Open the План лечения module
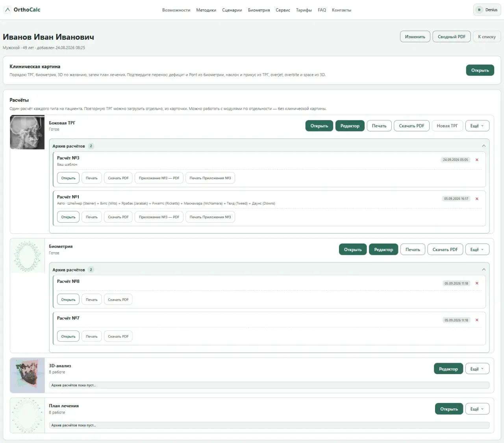Image resolution: width=504 pixels, height=443 pixels. tap(449, 409)
